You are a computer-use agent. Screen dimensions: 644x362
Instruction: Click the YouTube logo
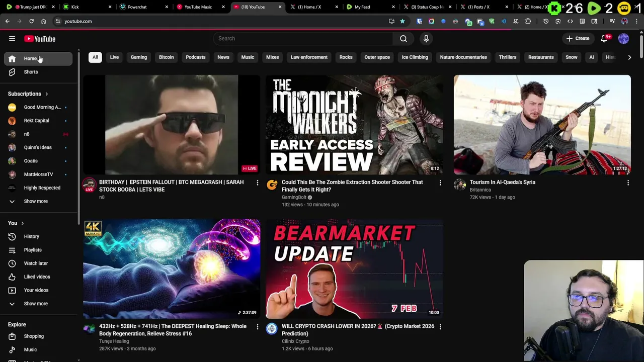[x=40, y=39]
